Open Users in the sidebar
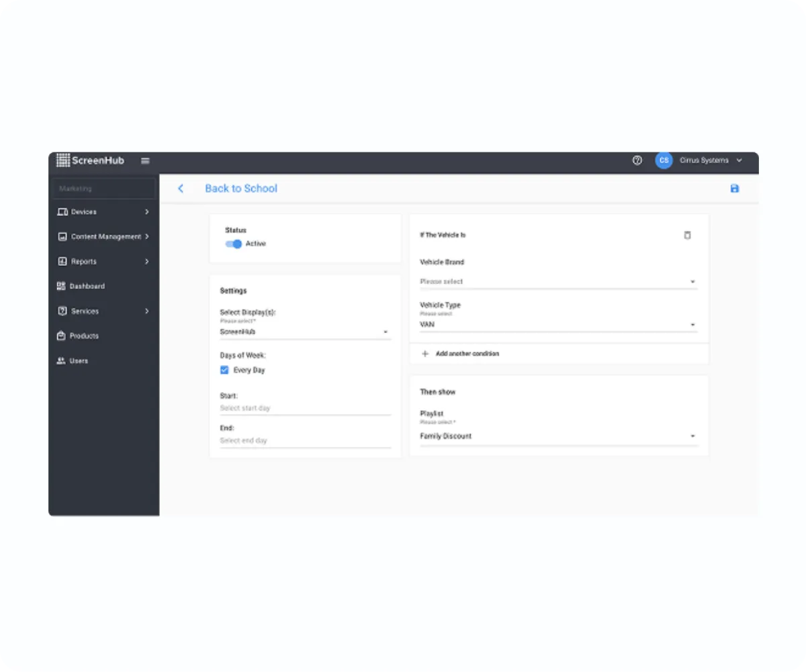 pos(103,361)
